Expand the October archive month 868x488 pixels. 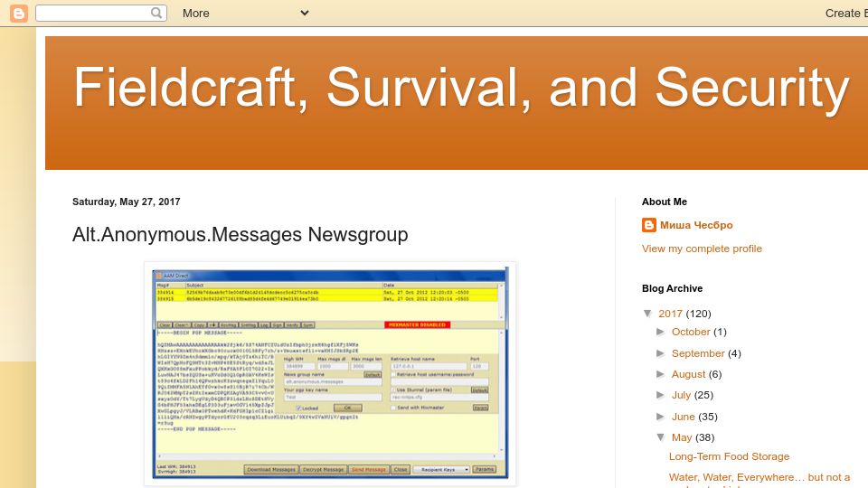point(660,332)
